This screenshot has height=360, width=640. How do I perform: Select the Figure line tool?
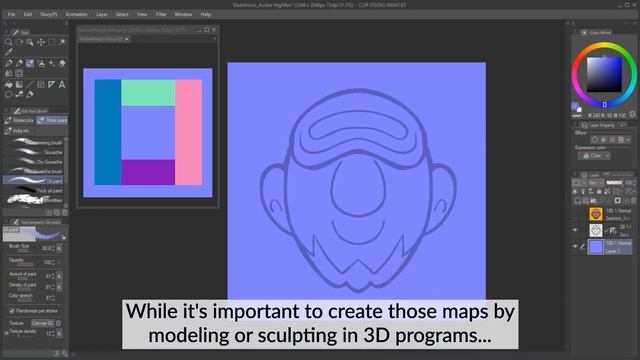(x=30, y=84)
